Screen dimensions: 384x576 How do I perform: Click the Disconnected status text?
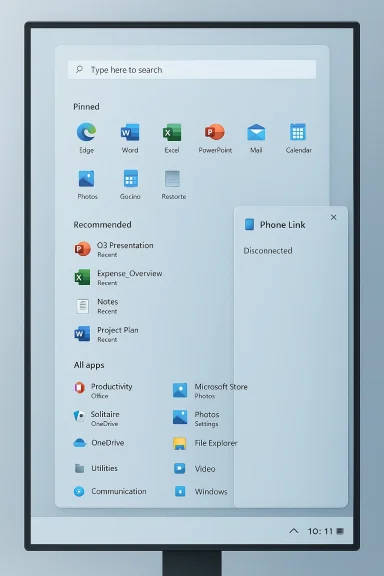268,251
